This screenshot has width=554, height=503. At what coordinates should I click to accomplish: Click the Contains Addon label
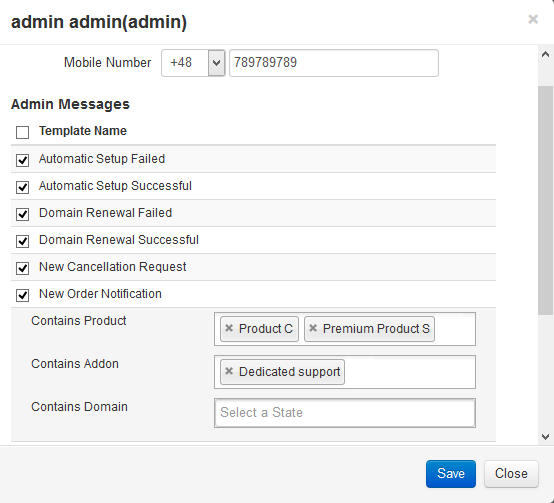[x=75, y=364]
